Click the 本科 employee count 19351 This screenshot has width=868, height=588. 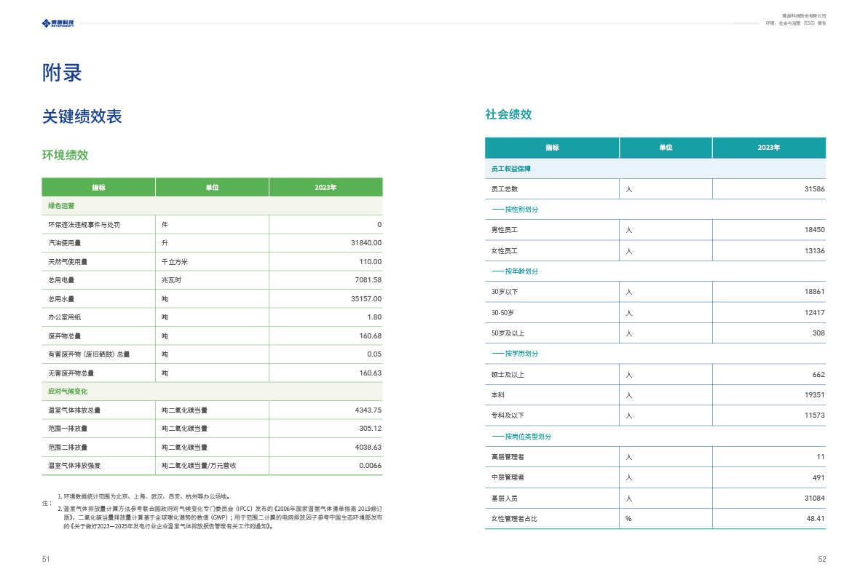pos(814,395)
